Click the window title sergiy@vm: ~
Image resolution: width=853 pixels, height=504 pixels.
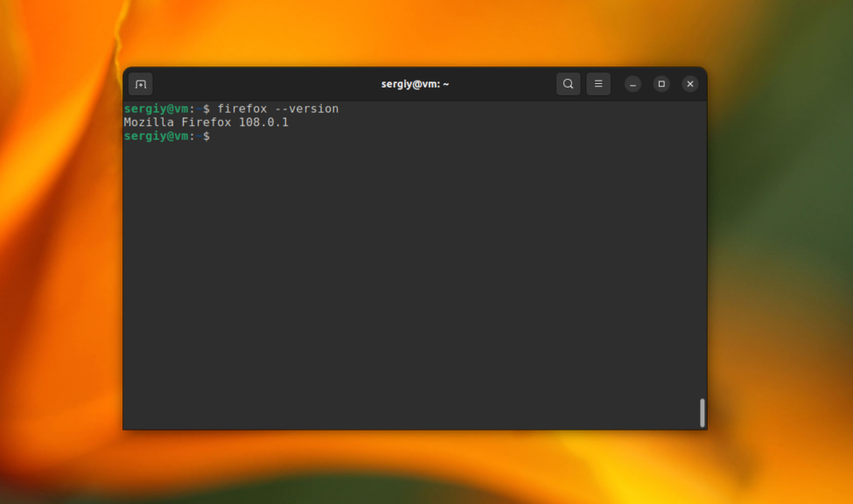[x=415, y=84]
